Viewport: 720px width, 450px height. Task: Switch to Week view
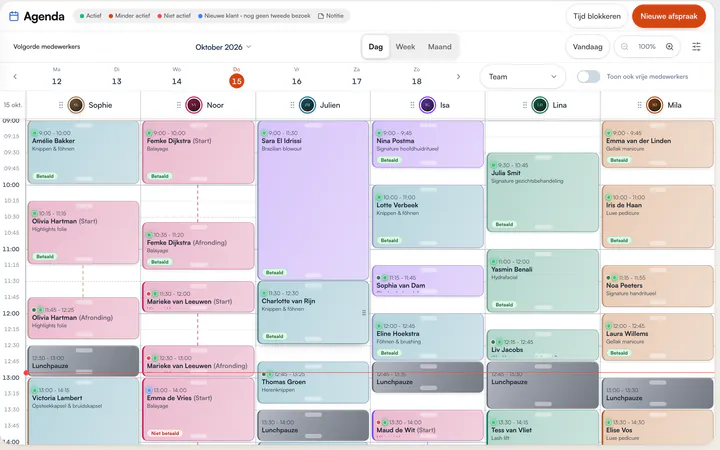coord(405,47)
